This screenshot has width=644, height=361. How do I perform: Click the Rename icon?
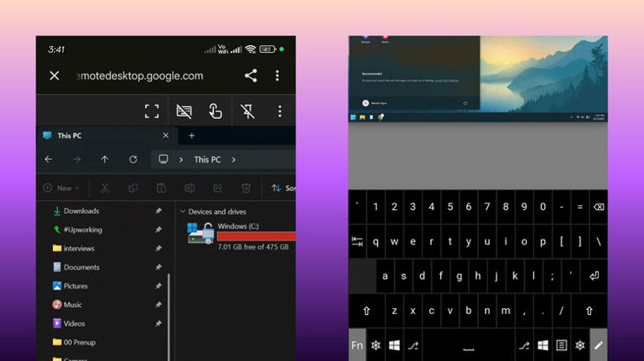(190, 188)
